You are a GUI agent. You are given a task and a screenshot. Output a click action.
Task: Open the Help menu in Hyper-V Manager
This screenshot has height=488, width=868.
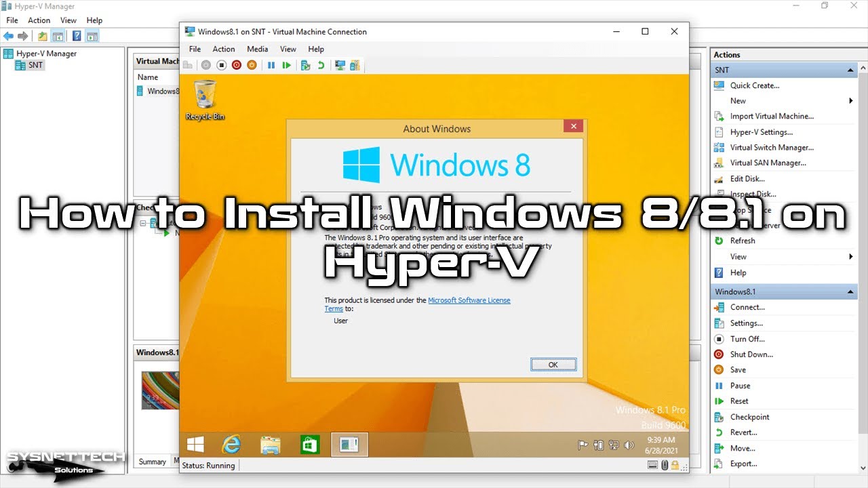point(95,20)
